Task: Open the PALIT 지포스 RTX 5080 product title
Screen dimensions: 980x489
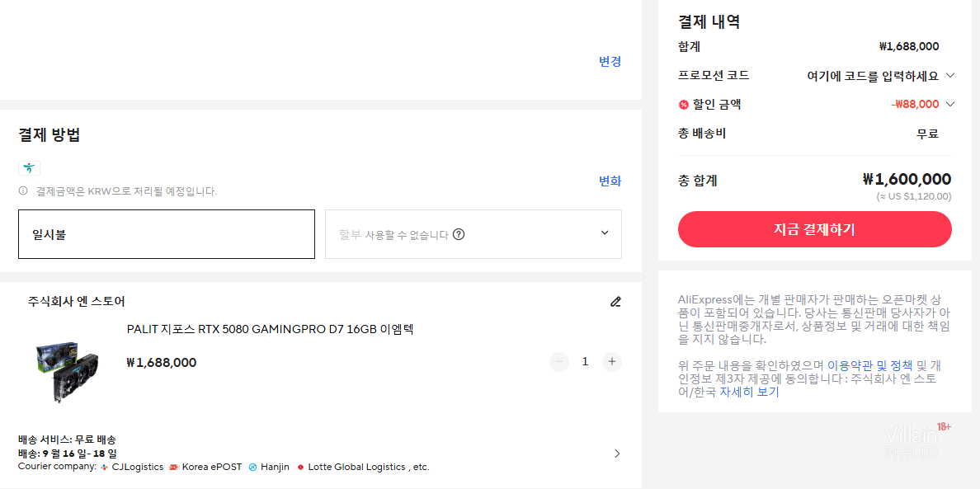Action: [270, 329]
